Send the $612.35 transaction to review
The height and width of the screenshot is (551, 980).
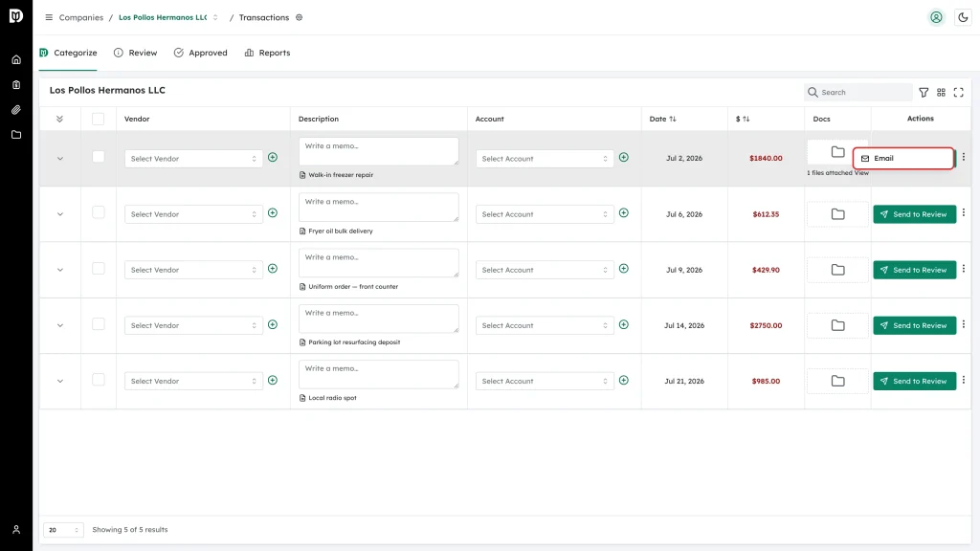pos(914,214)
